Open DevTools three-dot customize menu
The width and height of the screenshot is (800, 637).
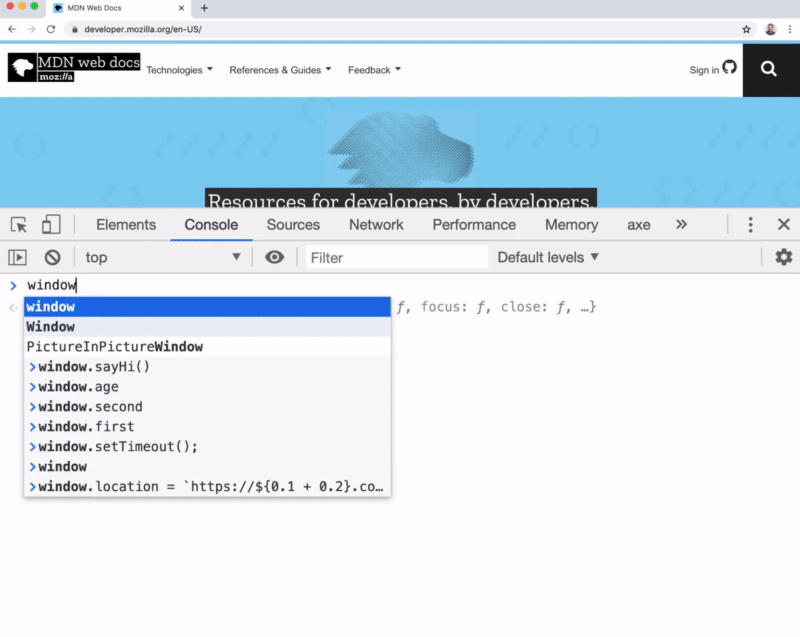click(750, 225)
